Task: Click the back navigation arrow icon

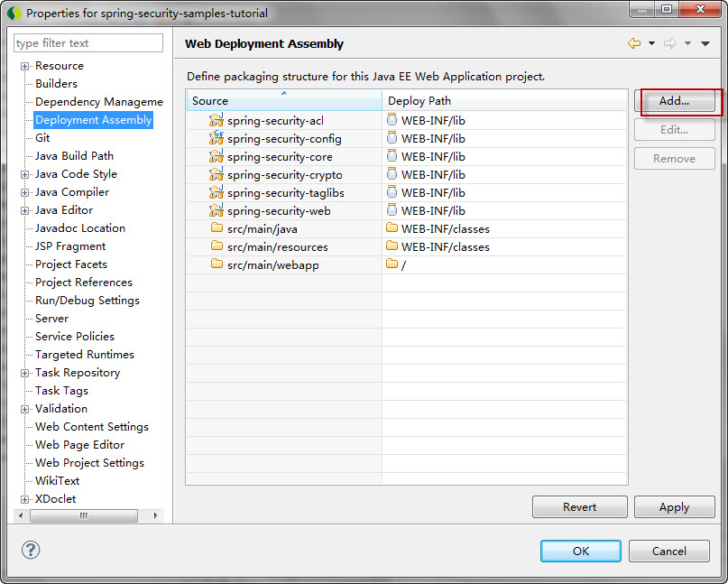Action: point(634,43)
